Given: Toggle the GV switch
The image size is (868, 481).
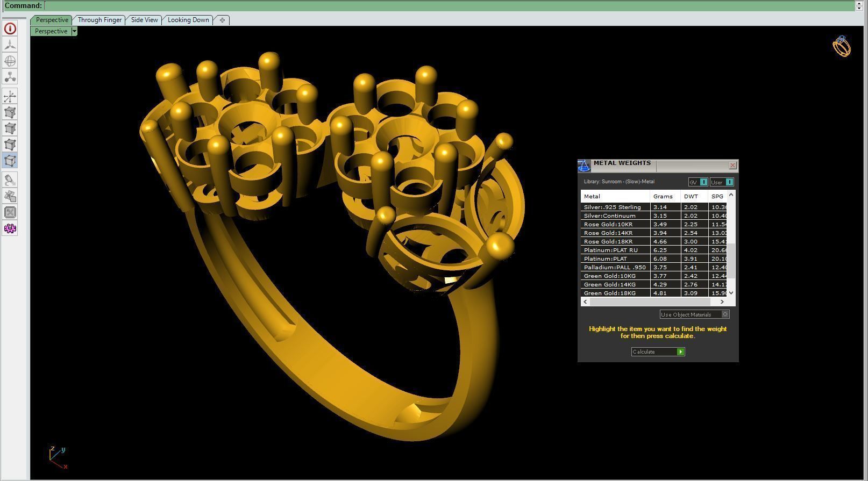Looking at the screenshot, I should click(x=698, y=182).
